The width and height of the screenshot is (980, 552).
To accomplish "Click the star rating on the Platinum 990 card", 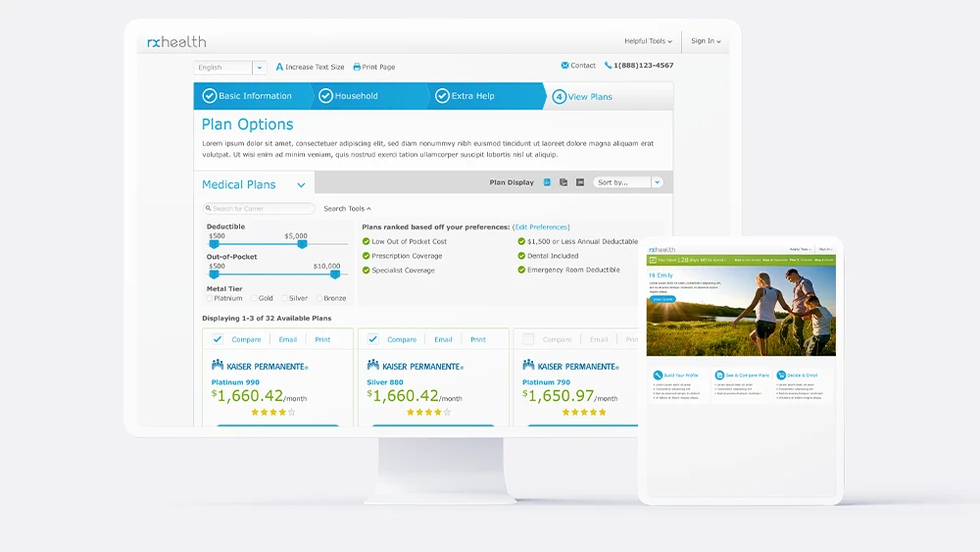I will pos(273,412).
